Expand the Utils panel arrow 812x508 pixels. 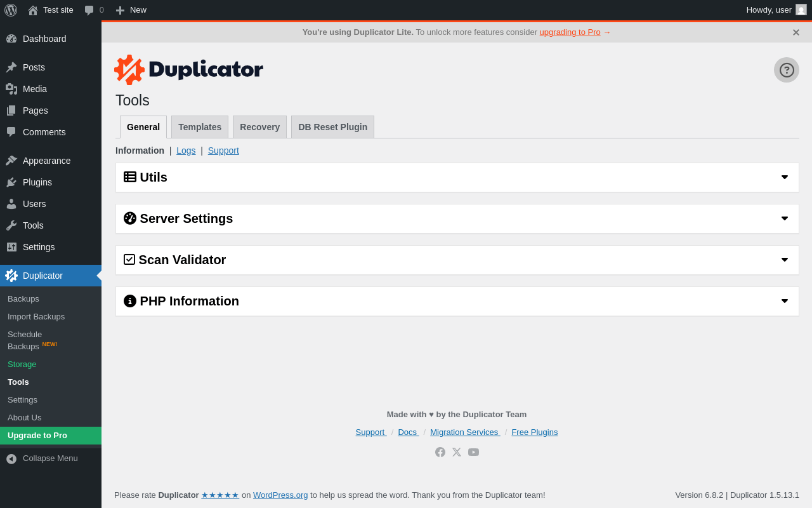click(785, 177)
